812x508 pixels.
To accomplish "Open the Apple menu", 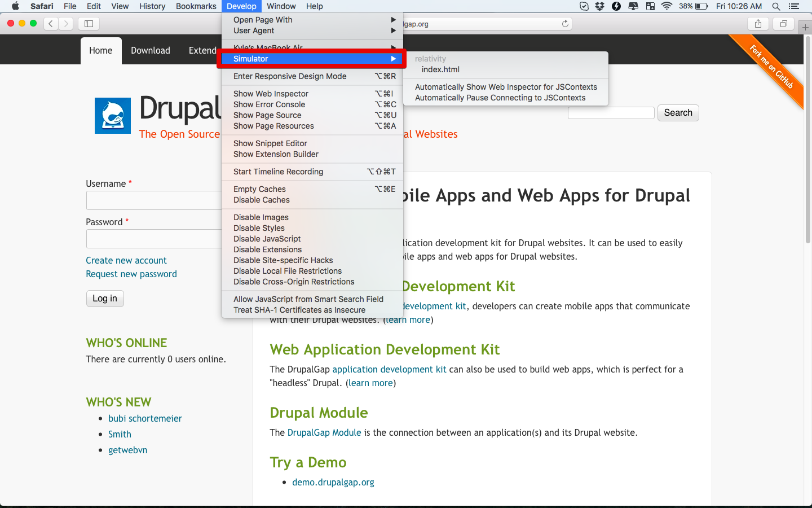I will coord(15,6).
